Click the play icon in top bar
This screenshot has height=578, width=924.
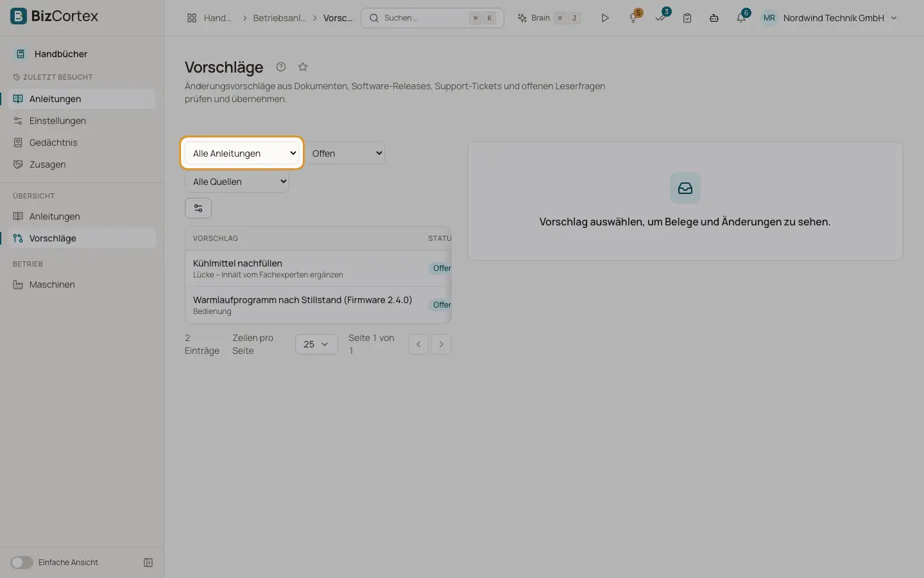pyautogui.click(x=605, y=18)
